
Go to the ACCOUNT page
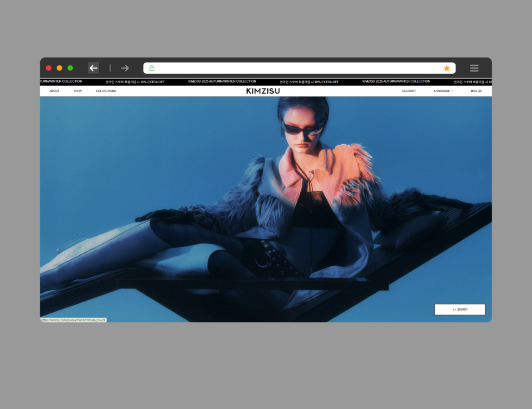408,91
